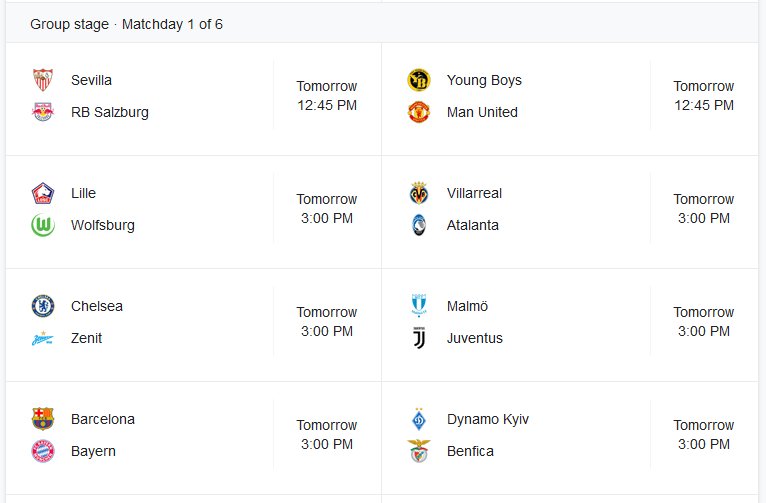Select the Young Boys crest icon

[x=419, y=80]
